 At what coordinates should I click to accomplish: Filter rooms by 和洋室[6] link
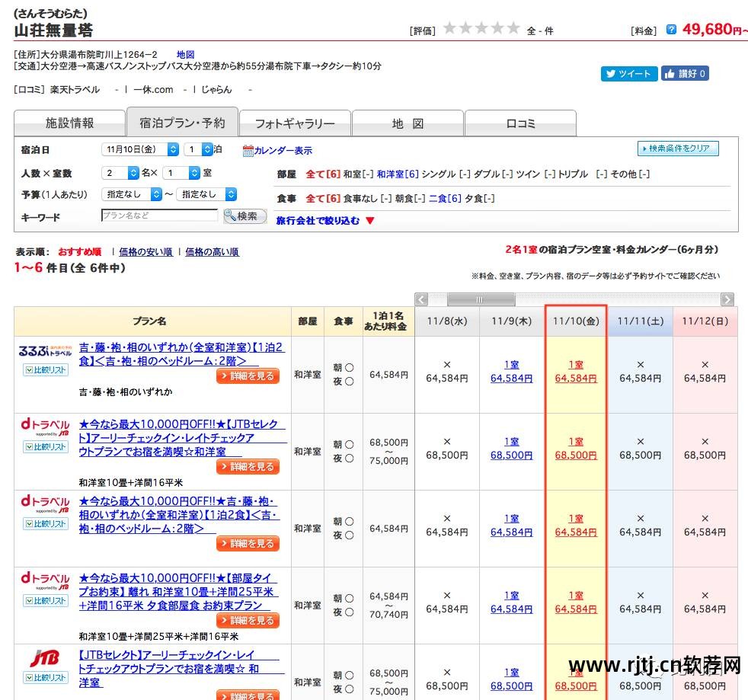[x=398, y=174]
